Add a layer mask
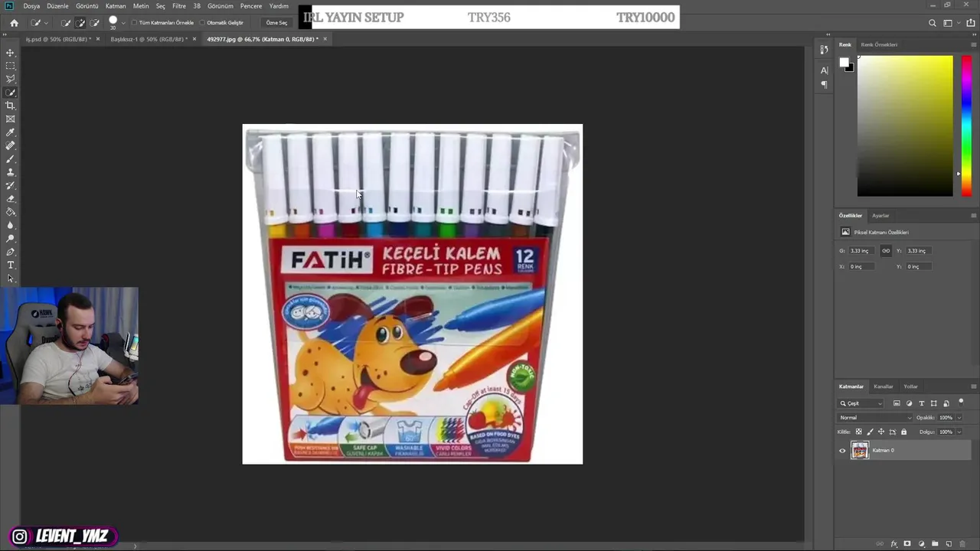Image resolution: width=980 pixels, height=551 pixels. tap(907, 544)
